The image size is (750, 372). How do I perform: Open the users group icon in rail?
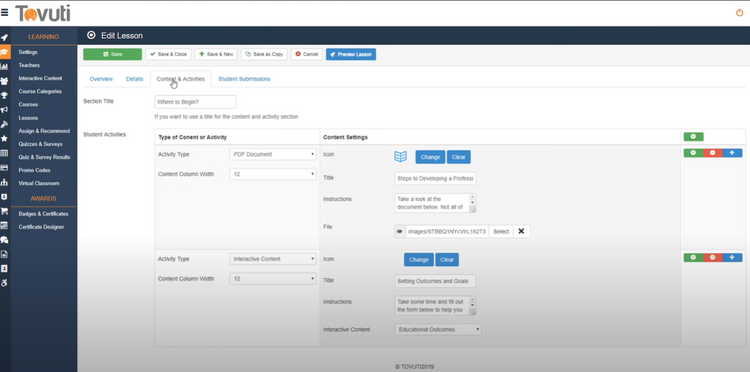[x=4, y=81]
